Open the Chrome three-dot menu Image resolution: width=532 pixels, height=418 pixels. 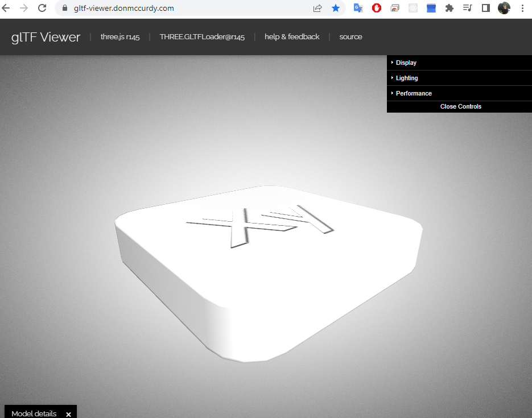(x=522, y=9)
